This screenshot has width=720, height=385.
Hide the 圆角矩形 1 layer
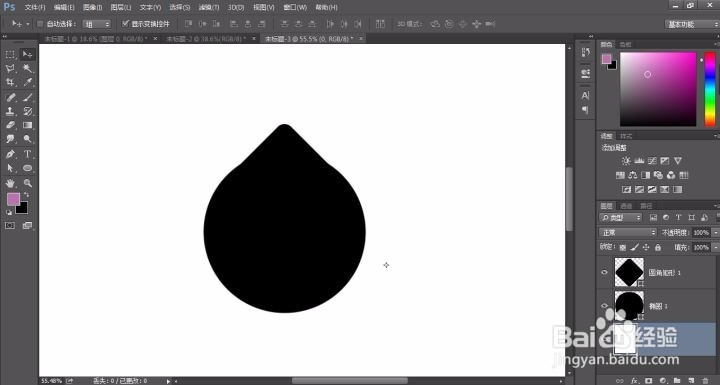point(604,272)
